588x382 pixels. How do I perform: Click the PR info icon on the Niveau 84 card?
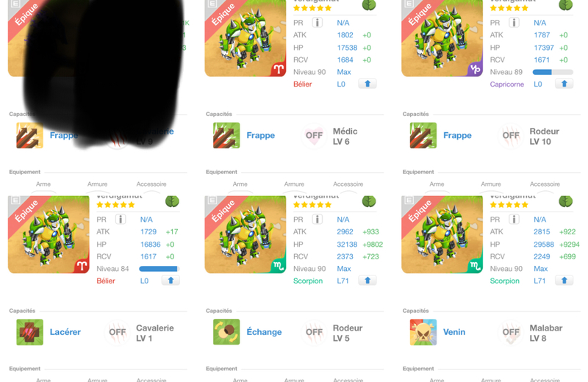[x=121, y=220]
